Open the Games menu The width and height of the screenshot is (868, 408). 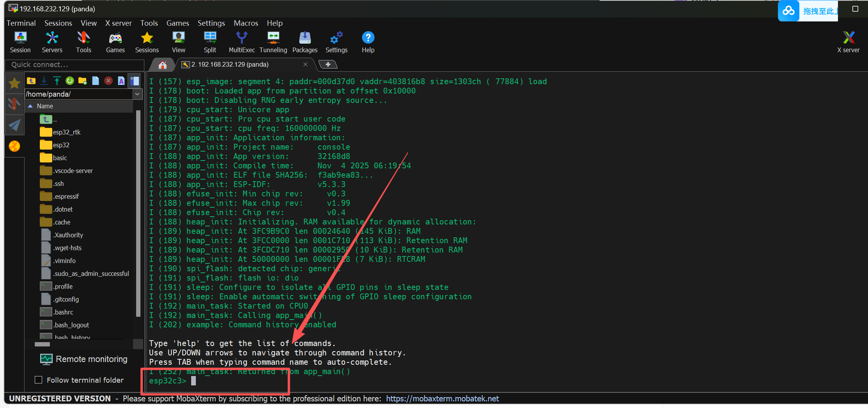click(178, 23)
